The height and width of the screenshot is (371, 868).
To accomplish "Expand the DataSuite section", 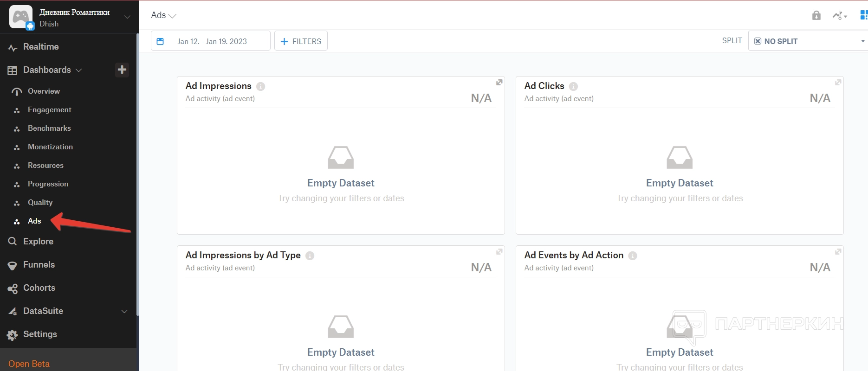I will pos(124,311).
